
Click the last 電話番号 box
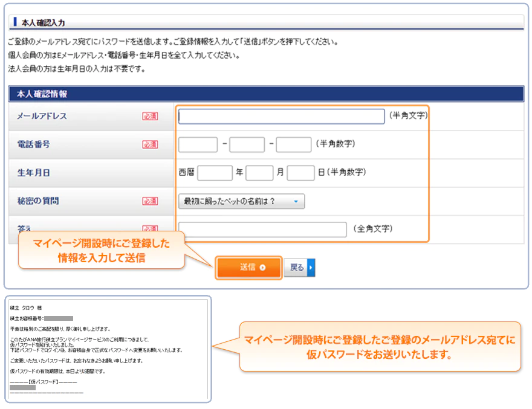293,144
